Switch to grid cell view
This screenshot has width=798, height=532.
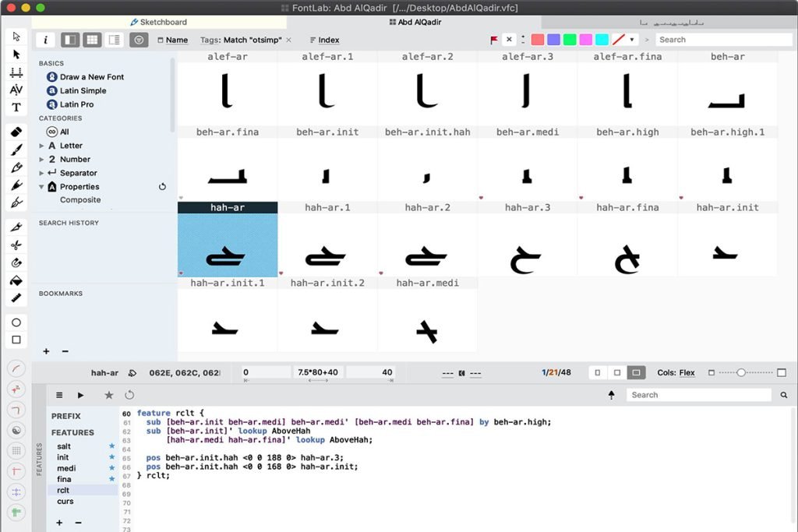pos(92,40)
